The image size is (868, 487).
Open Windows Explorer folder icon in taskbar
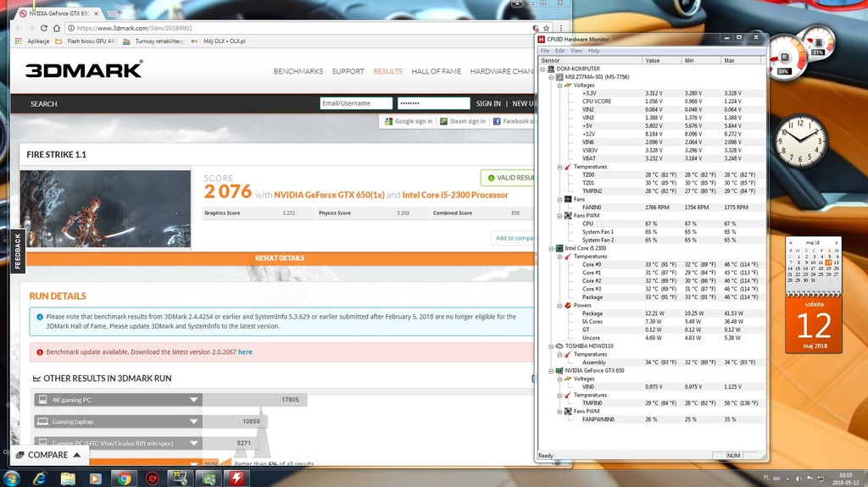point(68,479)
